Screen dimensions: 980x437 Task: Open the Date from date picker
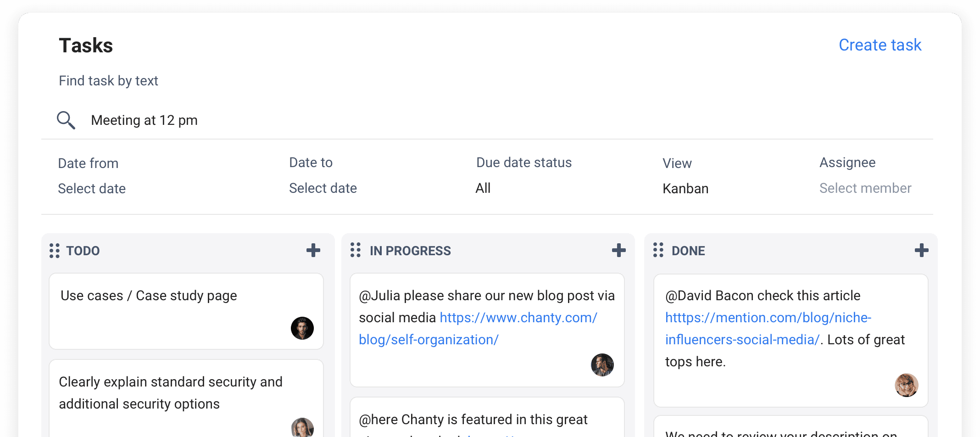pos(92,189)
